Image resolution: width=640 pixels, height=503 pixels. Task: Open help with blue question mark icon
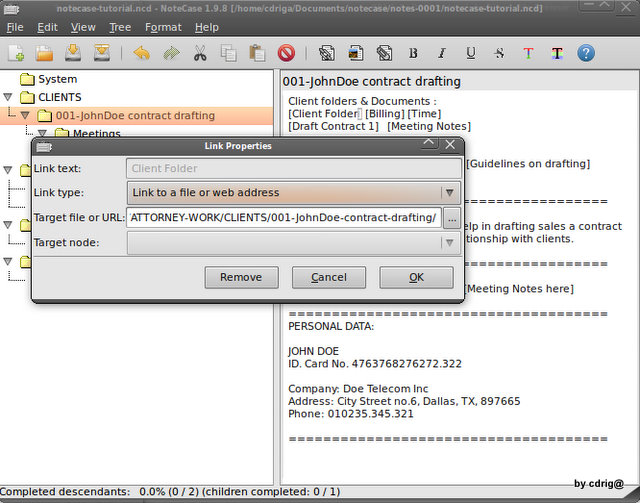pos(586,53)
